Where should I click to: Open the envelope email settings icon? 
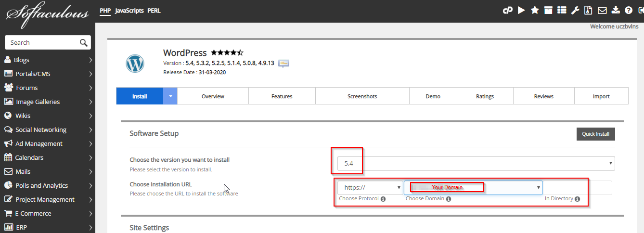coord(602,10)
